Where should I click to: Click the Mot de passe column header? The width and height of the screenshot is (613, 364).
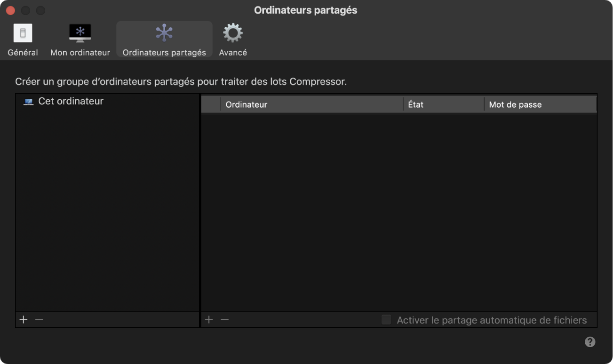click(515, 104)
